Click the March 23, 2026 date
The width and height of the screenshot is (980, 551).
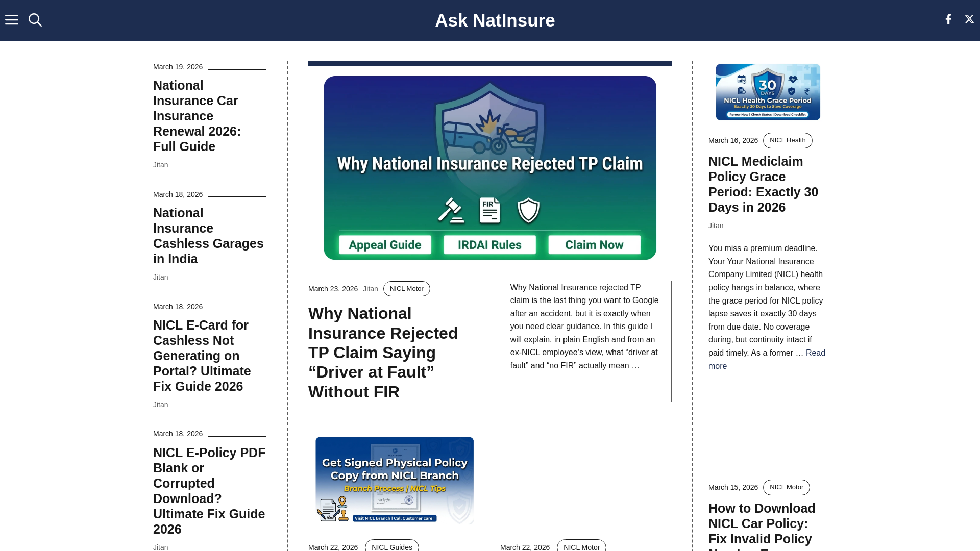tap(333, 289)
